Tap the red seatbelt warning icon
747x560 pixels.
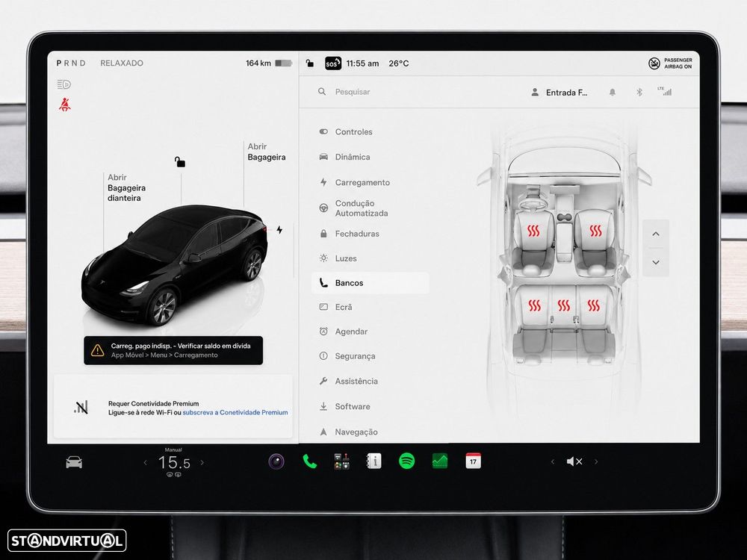click(x=65, y=105)
